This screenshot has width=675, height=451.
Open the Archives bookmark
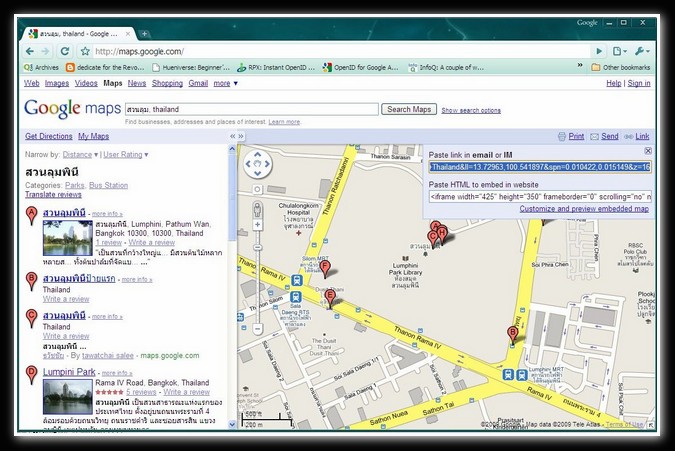click(41, 68)
